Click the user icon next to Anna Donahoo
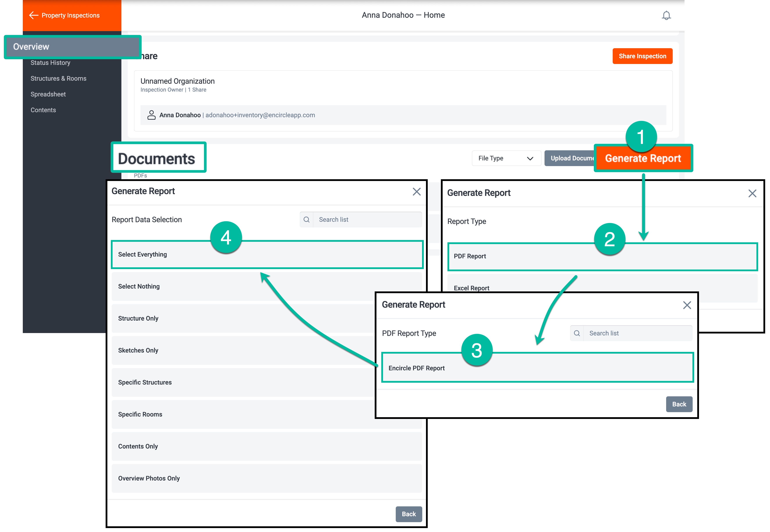The width and height of the screenshot is (770, 532). coord(151,115)
